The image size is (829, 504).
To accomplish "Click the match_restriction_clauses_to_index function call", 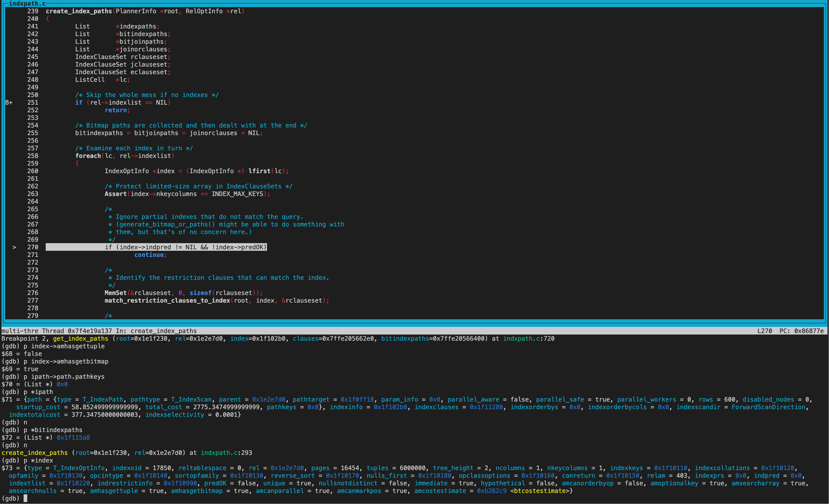I will (167, 301).
